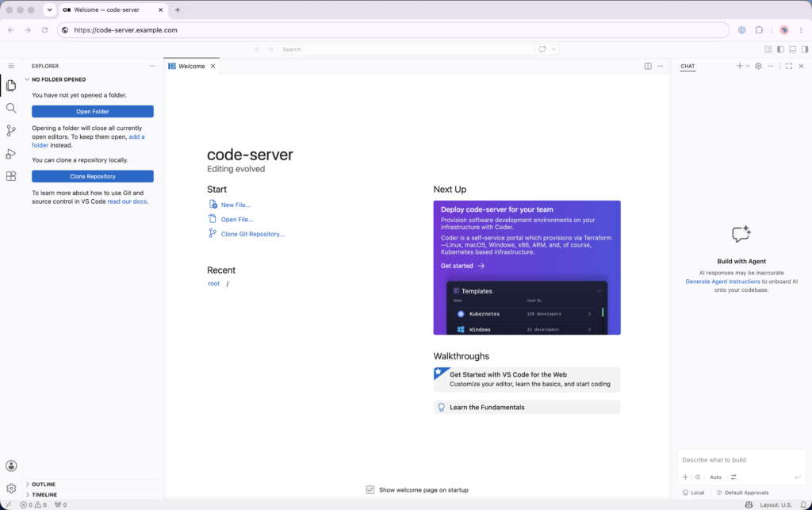This screenshot has height=510, width=812.
Task: Open chat panel more actions menu
Action: click(x=771, y=66)
